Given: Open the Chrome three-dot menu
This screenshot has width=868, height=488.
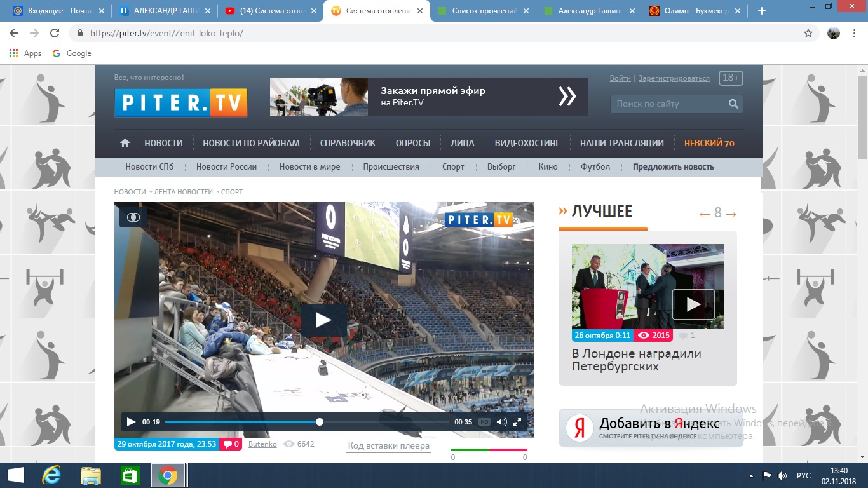Looking at the screenshot, I should 855,33.
